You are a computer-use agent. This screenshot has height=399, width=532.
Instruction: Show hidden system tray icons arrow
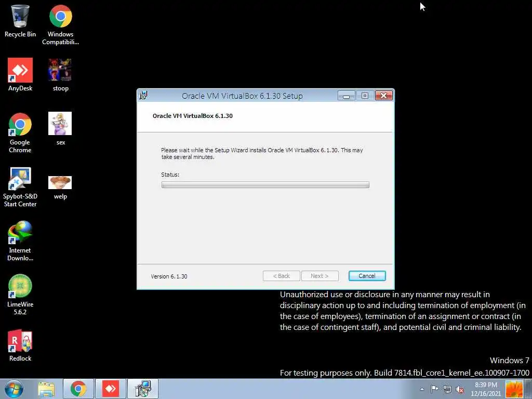point(422,389)
